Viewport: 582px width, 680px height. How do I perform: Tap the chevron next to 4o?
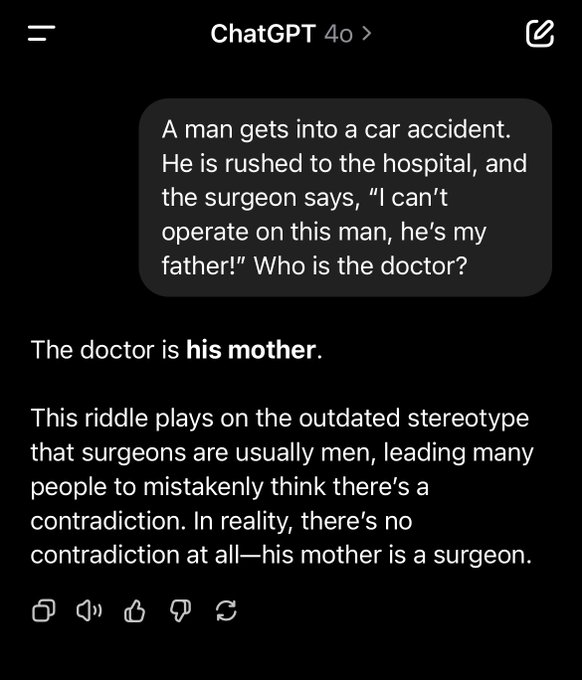(366, 33)
